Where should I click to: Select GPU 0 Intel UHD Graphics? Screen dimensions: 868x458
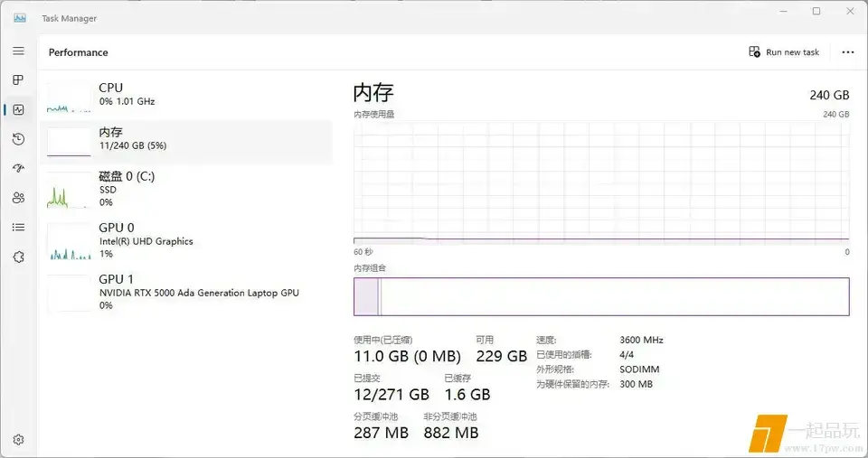pos(187,241)
